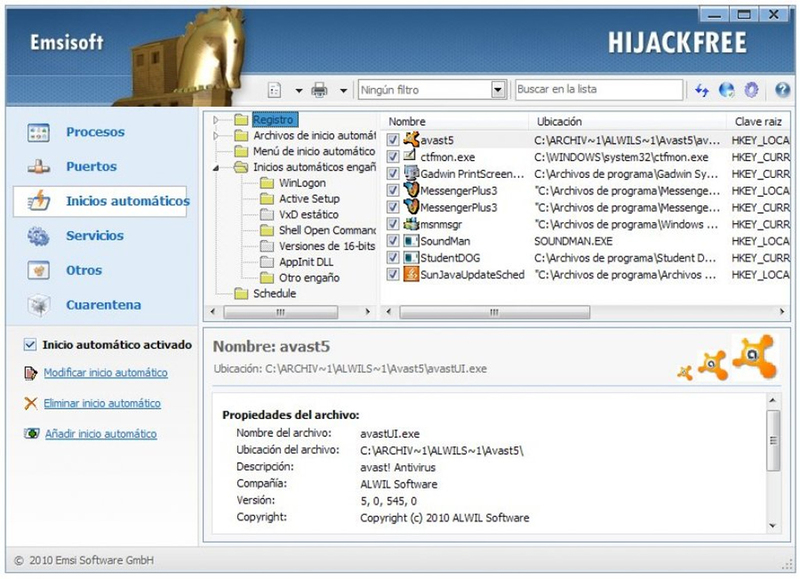The width and height of the screenshot is (800, 579).
Task: Click the Clave raíz column header
Action: click(758, 121)
